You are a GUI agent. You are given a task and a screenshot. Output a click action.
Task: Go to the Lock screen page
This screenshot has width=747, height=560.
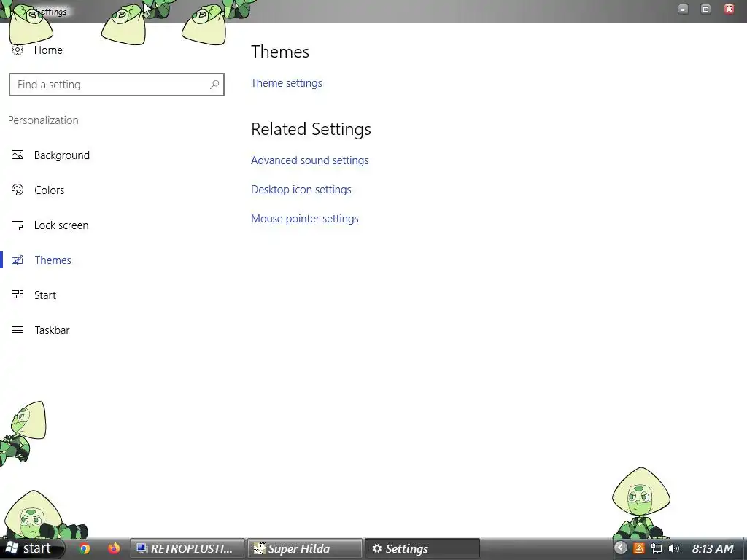click(x=61, y=225)
